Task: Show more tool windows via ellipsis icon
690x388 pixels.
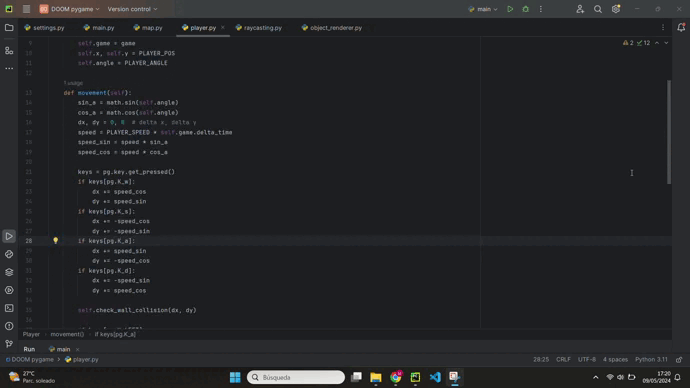Action: click(x=9, y=69)
